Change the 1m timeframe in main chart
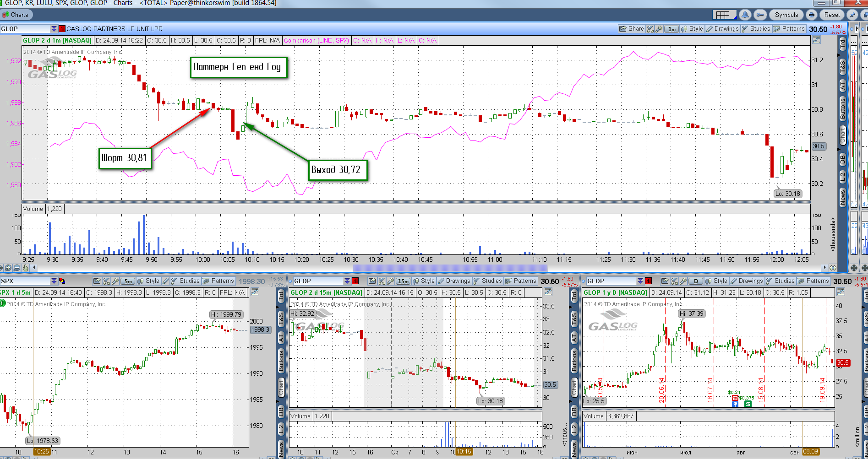This screenshot has height=459, width=868. 671,29
